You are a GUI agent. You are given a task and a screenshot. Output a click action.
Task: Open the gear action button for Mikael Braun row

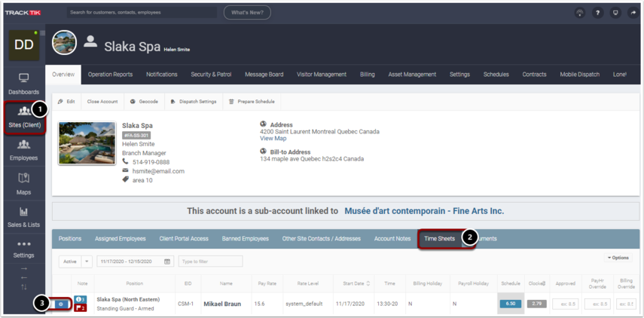61,304
